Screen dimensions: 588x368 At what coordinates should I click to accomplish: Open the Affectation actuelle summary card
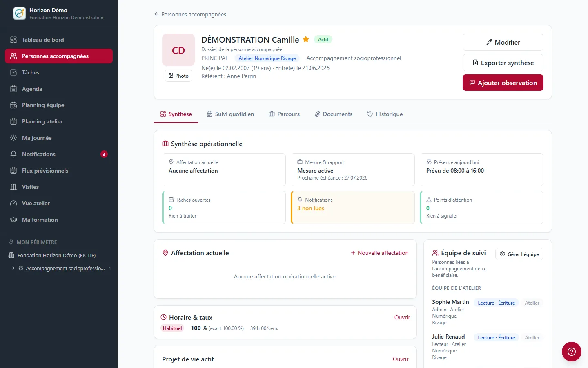(x=224, y=170)
